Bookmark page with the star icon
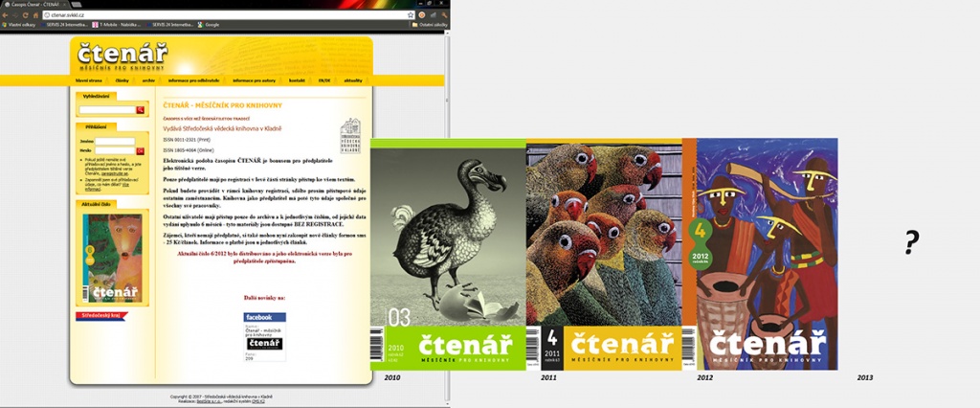 click(x=411, y=14)
